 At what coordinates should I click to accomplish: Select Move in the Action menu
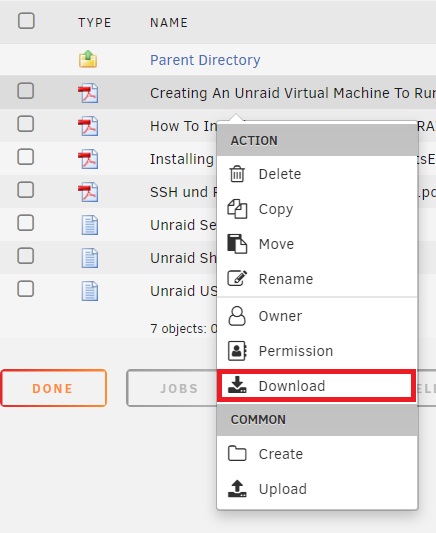point(317,244)
